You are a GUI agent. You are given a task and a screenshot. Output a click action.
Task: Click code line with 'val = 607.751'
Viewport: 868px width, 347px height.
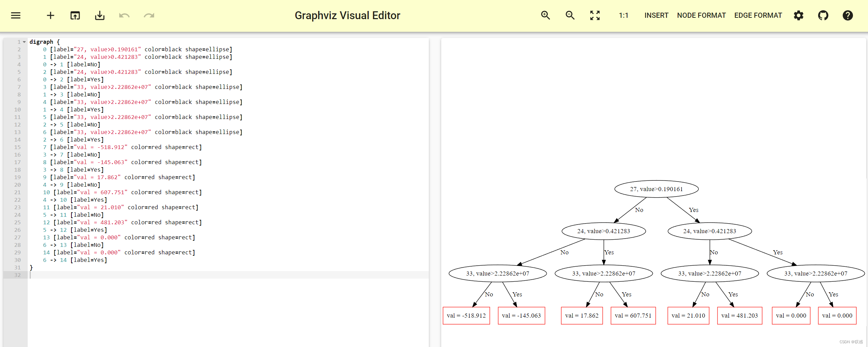pos(122,192)
